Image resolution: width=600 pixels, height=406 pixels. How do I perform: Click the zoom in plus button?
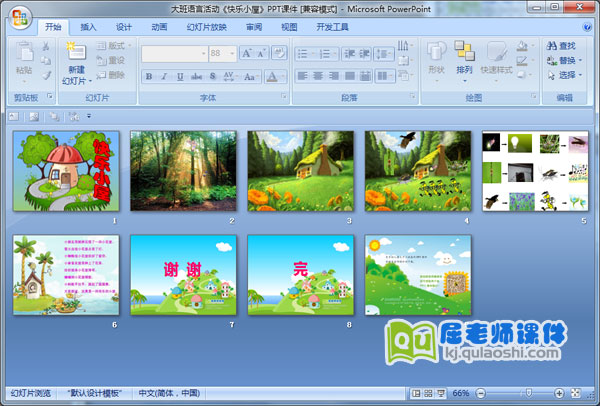point(559,393)
